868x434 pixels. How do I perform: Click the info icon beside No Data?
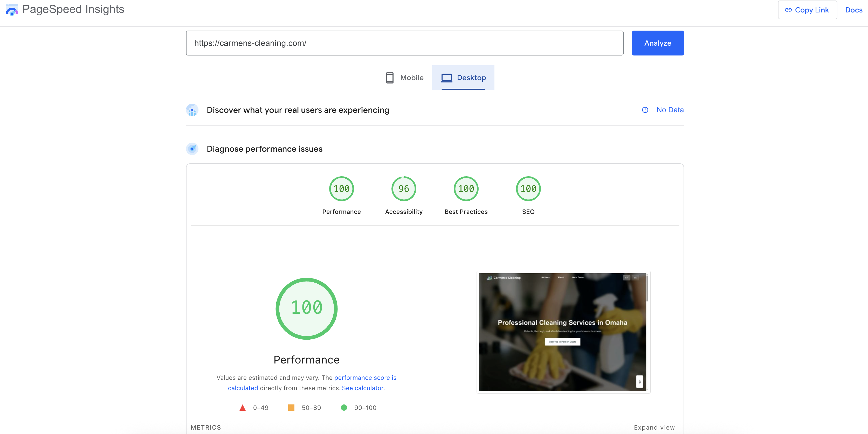pos(645,110)
